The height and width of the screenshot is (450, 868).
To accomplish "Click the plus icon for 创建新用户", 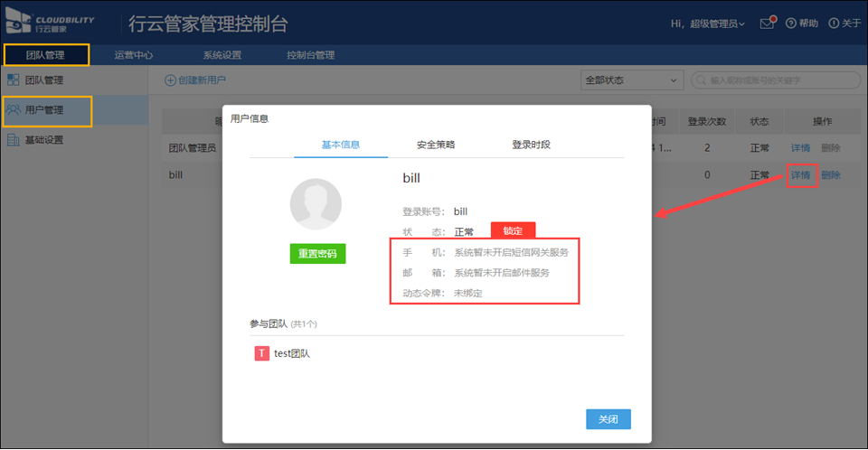I will coord(169,80).
